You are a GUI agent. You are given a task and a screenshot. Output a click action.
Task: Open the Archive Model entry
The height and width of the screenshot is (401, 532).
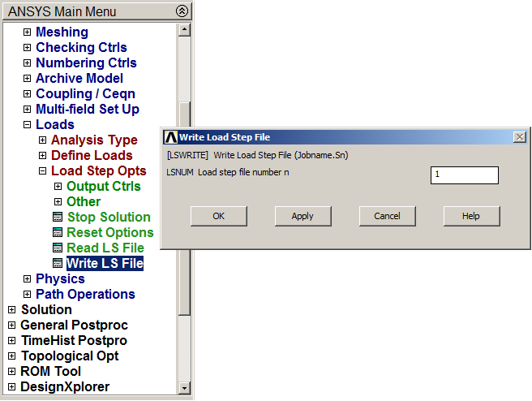point(79,79)
